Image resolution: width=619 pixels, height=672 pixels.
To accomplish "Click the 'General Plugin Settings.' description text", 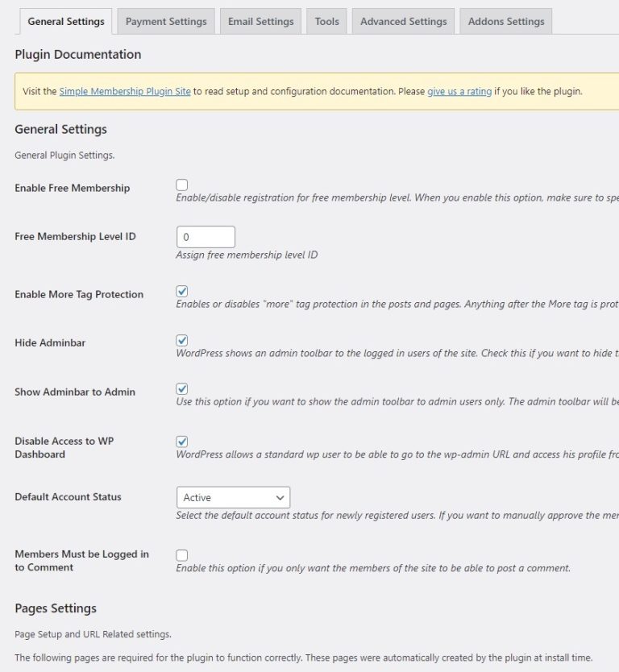I will tap(64, 156).
